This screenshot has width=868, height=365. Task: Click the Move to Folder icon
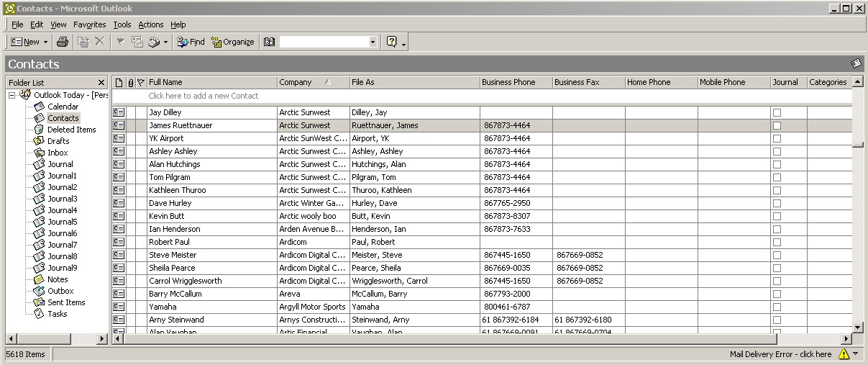[83, 42]
